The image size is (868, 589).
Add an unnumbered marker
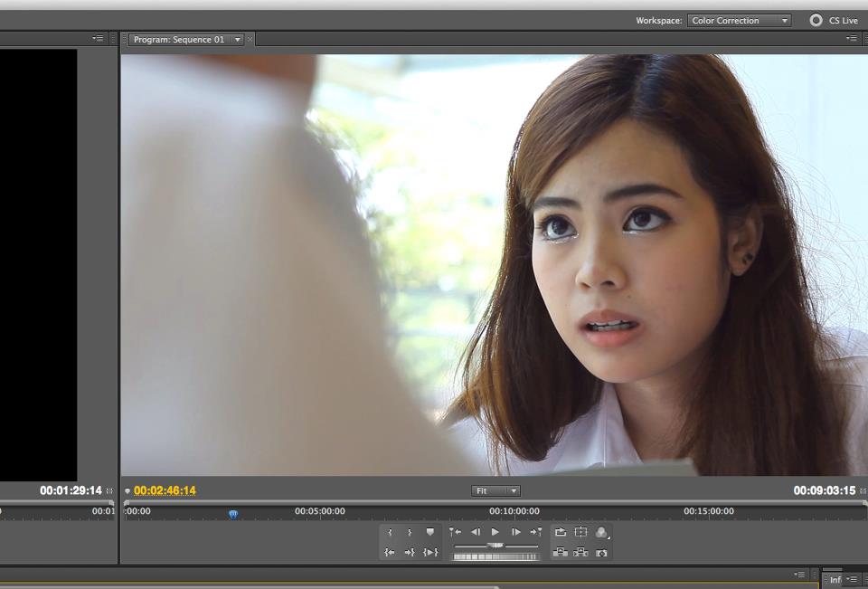pos(430,533)
